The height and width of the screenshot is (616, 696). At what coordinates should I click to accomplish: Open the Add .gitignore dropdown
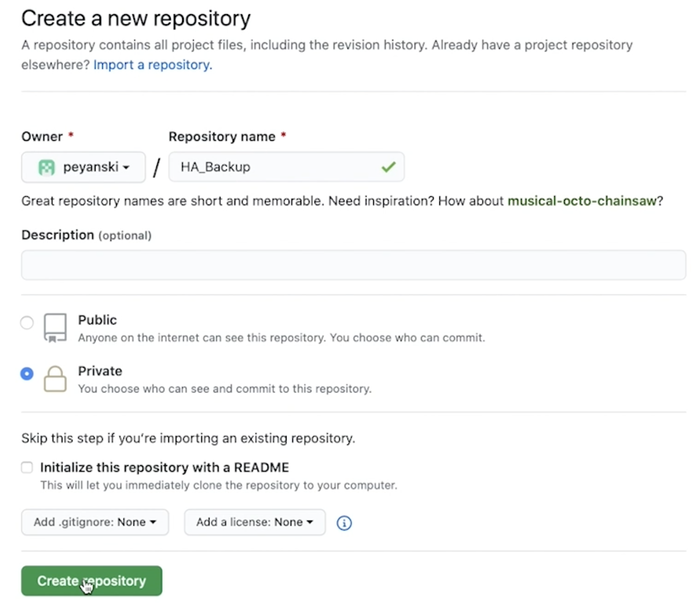tap(94, 522)
